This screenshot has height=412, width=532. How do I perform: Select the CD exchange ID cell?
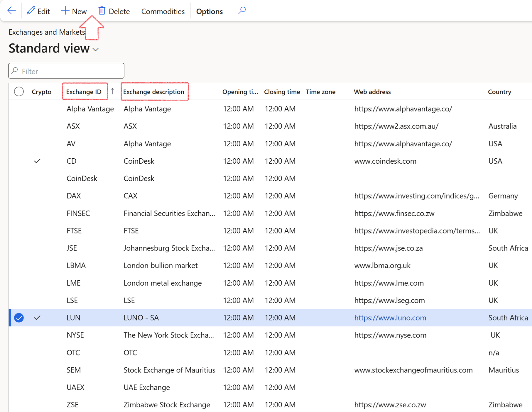point(71,161)
